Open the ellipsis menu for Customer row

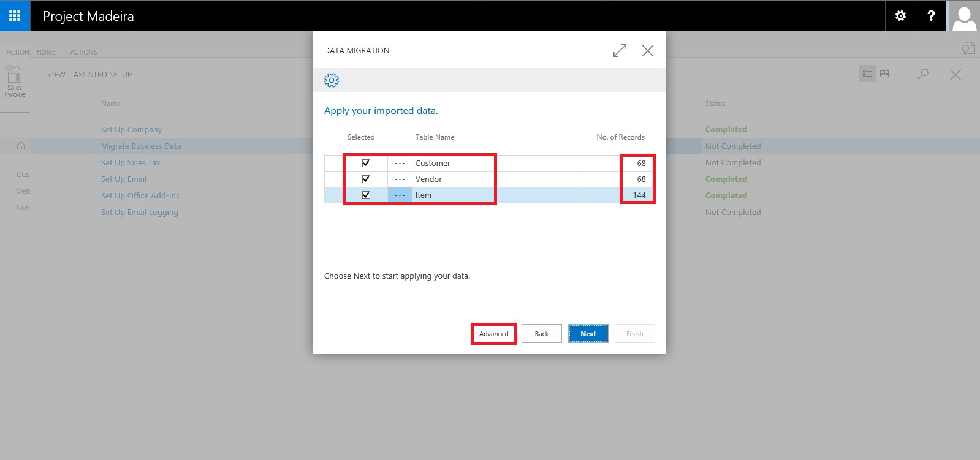pos(400,164)
